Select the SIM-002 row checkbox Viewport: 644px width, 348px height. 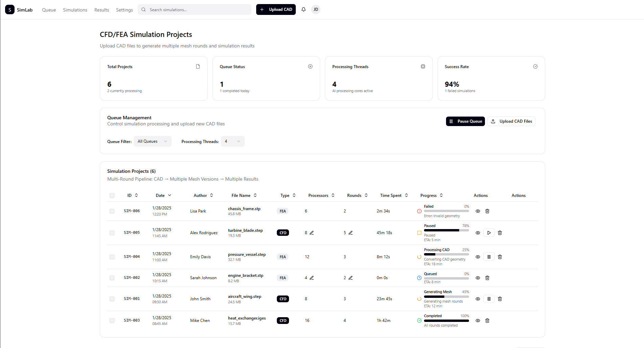[112, 278]
